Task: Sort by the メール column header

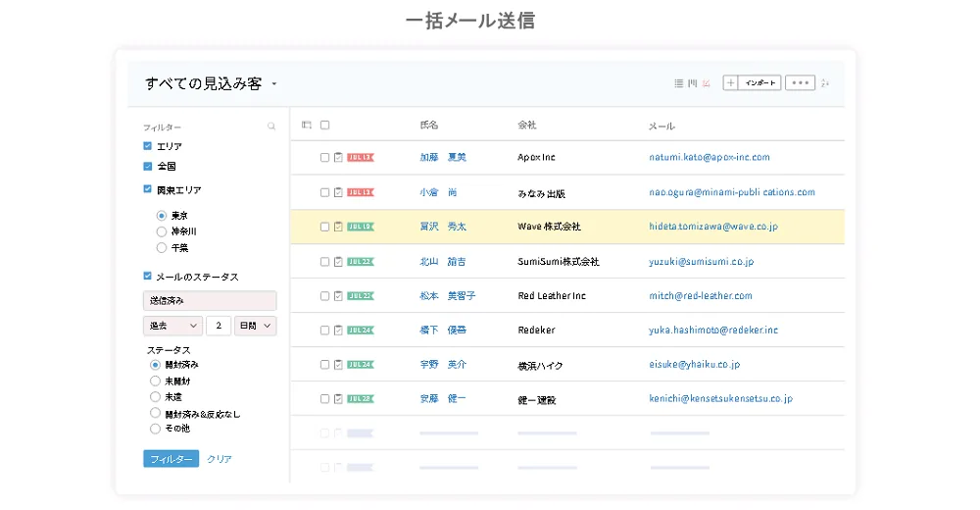Action: tap(661, 127)
